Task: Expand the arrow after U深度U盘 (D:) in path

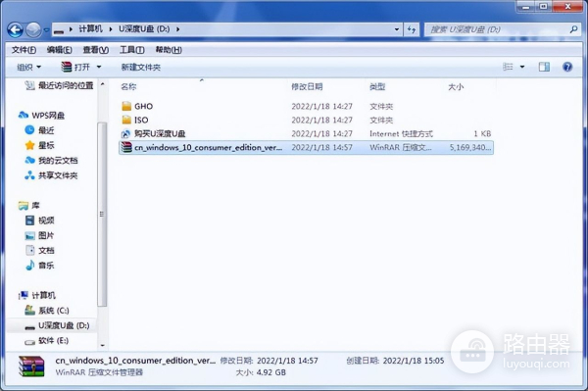Action: click(177, 29)
